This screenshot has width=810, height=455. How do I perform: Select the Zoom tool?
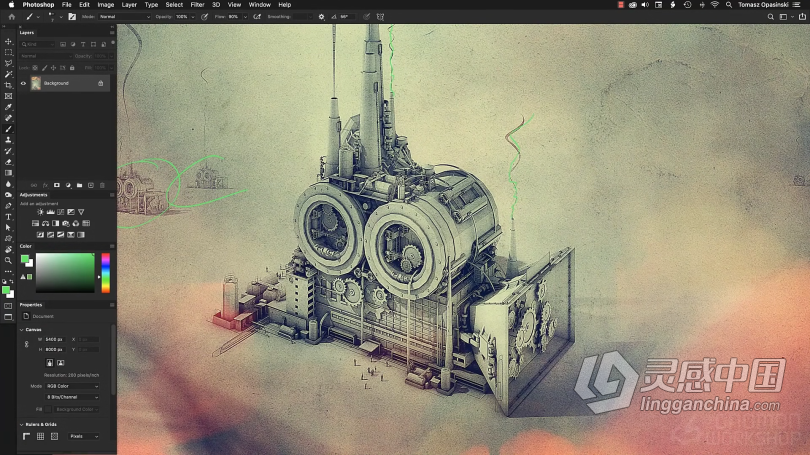pyautogui.click(x=8, y=260)
